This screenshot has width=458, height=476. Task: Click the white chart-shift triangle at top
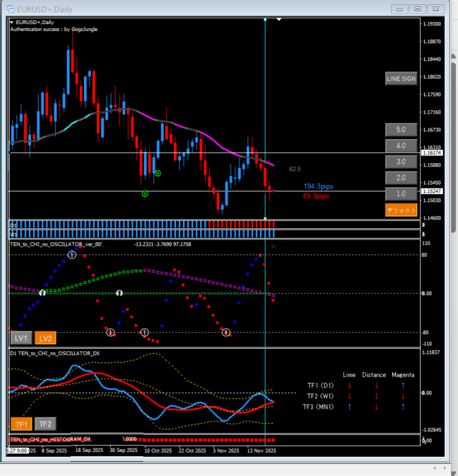pyautogui.click(x=280, y=20)
